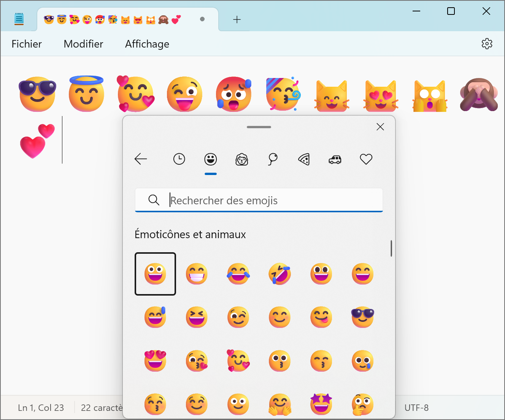This screenshot has height=420, width=505.
Task: Insert the beaming face with teeth
Action: coord(197,274)
